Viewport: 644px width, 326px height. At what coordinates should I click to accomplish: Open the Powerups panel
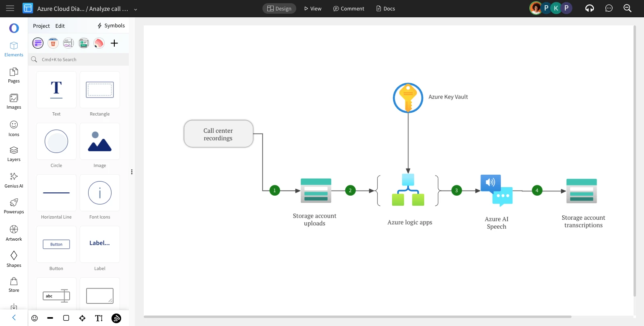(14, 206)
